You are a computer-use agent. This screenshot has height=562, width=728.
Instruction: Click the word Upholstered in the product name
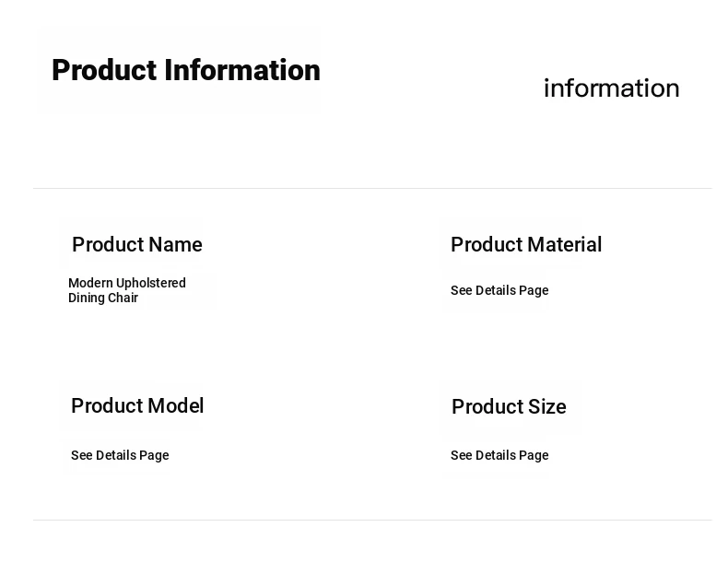[151, 284]
